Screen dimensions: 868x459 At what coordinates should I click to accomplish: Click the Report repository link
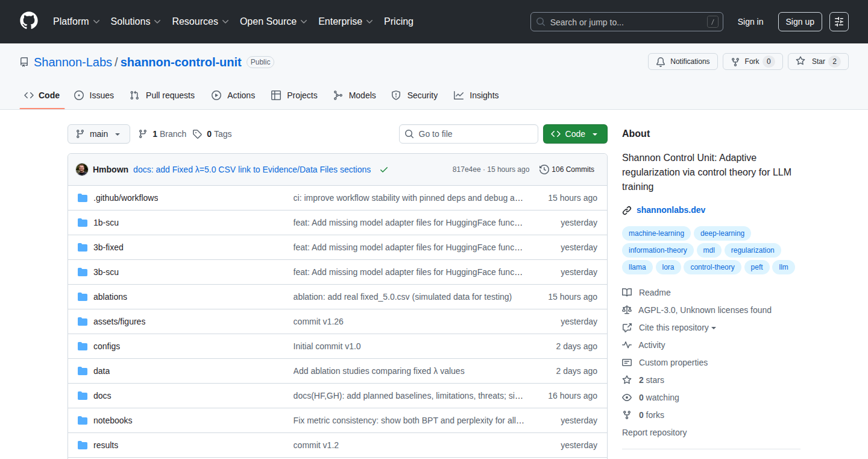(654, 432)
